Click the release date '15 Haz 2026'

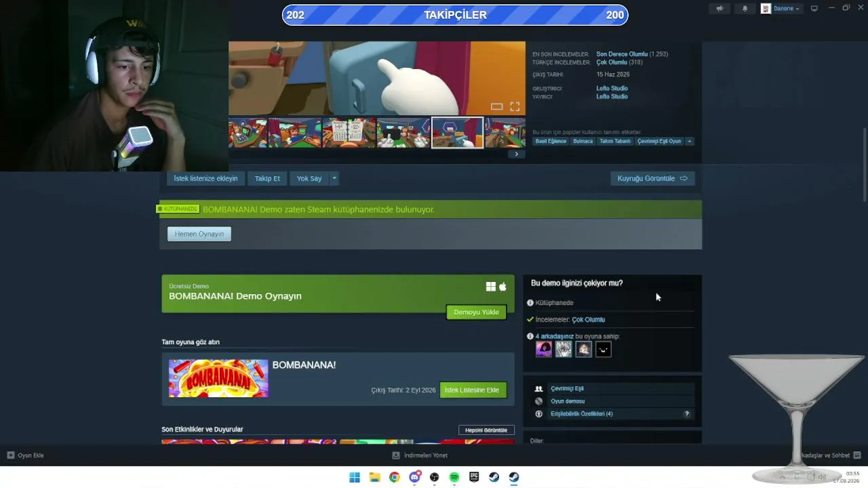[x=613, y=75]
